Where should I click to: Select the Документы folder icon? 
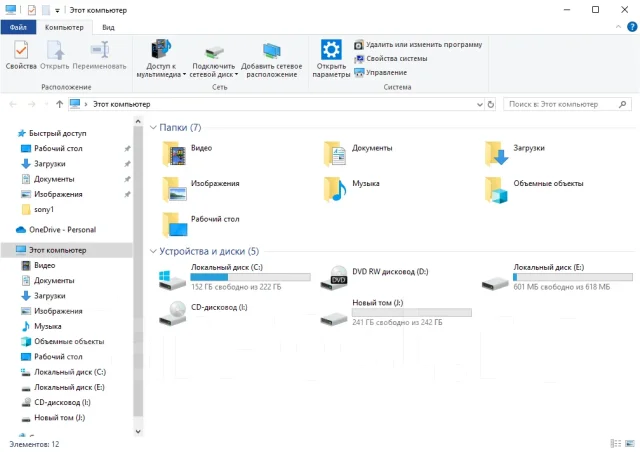tap(336, 154)
